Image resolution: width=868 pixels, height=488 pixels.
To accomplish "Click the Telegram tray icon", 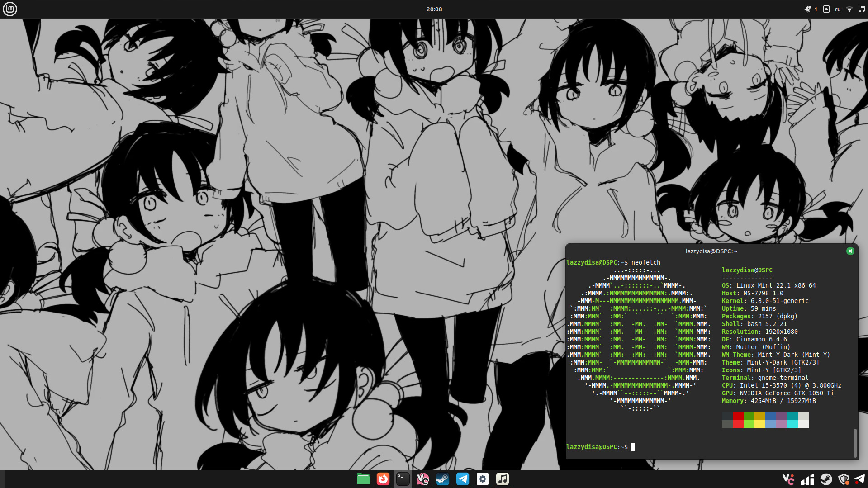I will 859,479.
